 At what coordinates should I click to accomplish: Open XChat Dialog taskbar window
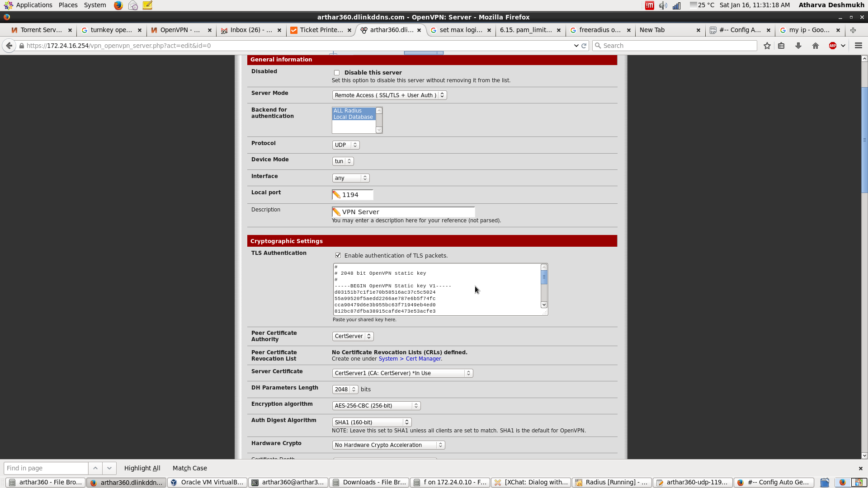click(531, 483)
